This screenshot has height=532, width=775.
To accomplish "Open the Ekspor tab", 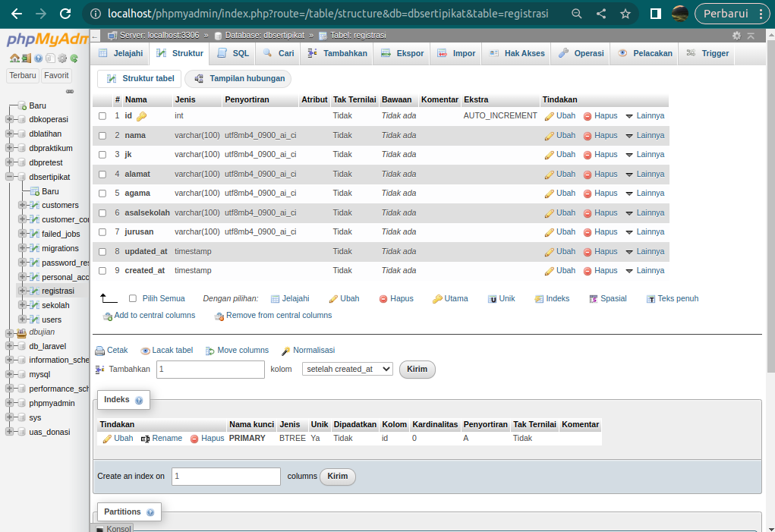I will click(402, 53).
